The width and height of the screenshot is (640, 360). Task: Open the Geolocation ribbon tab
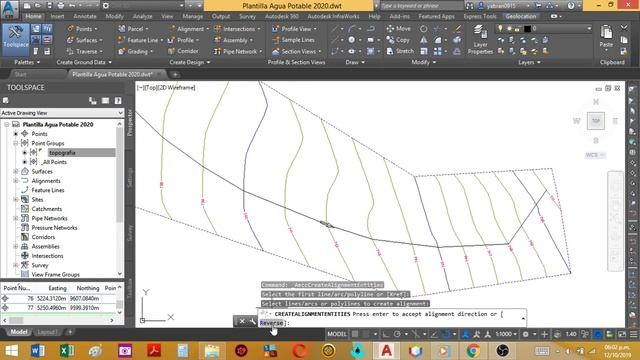pyautogui.click(x=521, y=16)
